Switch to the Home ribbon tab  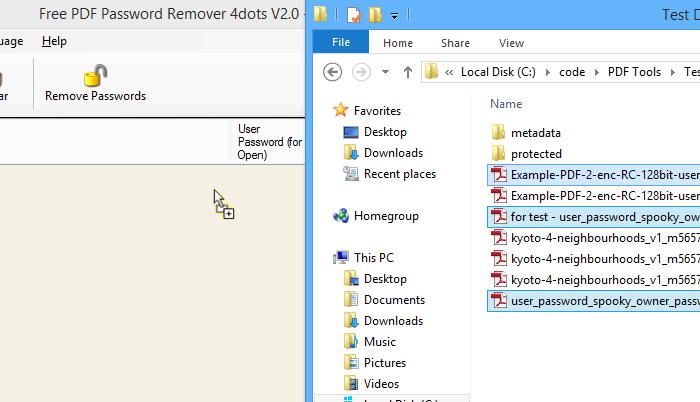click(397, 43)
